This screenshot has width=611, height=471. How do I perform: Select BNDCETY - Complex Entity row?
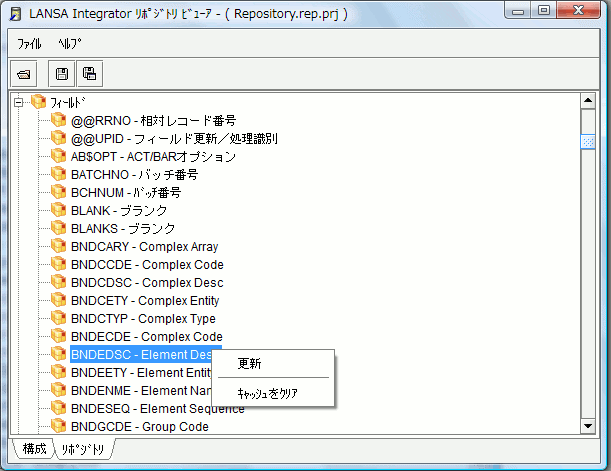coord(145,300)
